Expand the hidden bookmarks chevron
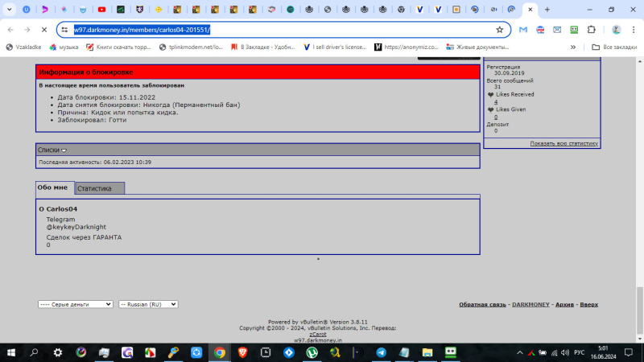The height and width of the screenshot is (362, 644). click(x=573, y=47)
